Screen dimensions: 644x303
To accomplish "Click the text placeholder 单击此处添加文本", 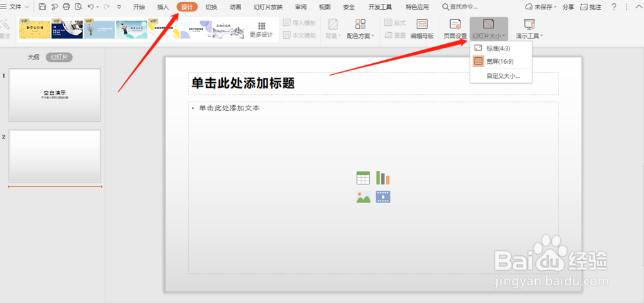I will click(x=374, y=188).
